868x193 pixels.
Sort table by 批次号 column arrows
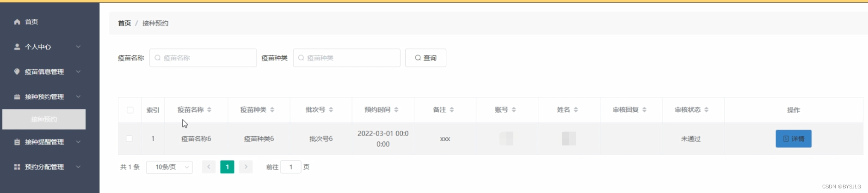tap(331, 110)
